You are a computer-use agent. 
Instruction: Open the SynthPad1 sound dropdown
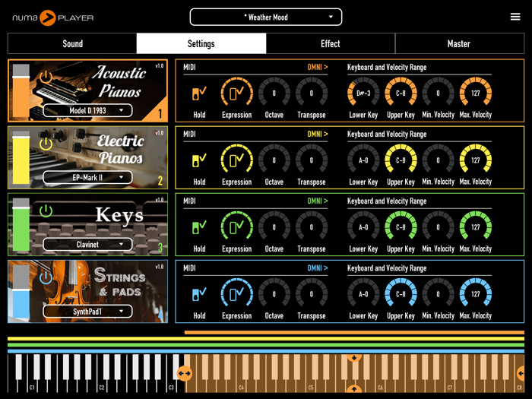click(87, 312)
